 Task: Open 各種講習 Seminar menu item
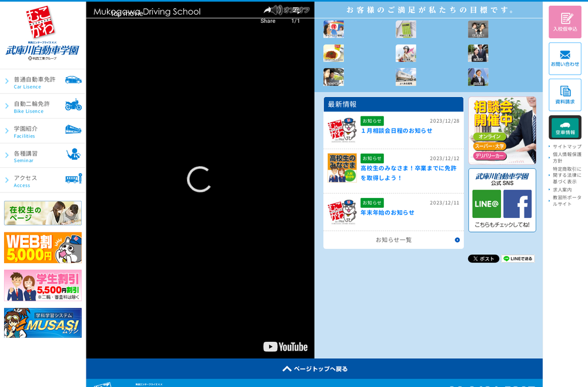coord(43,156)
